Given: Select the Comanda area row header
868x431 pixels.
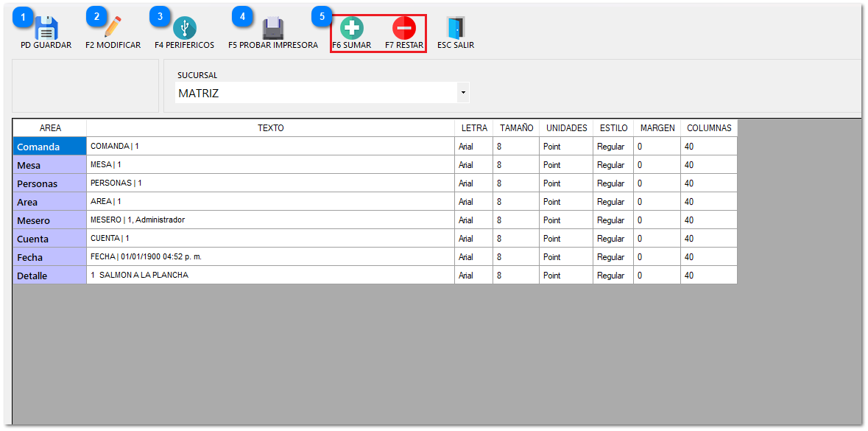Looking at the screenshot, I should click(49, 147).
